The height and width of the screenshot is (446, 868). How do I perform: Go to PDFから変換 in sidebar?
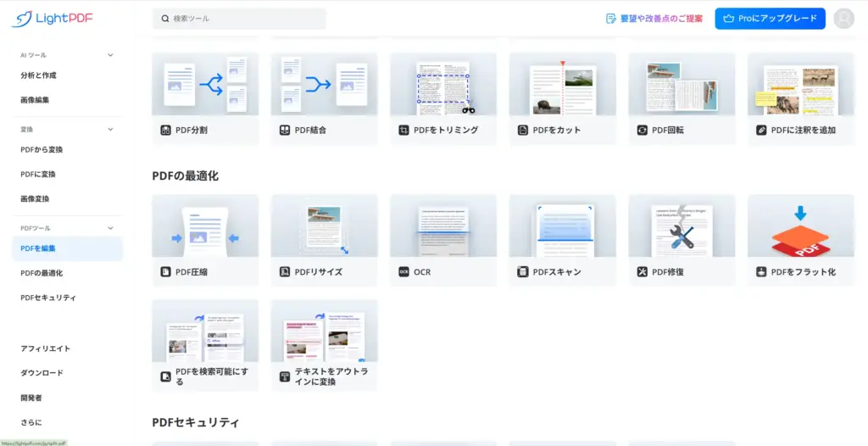(42, 149)
